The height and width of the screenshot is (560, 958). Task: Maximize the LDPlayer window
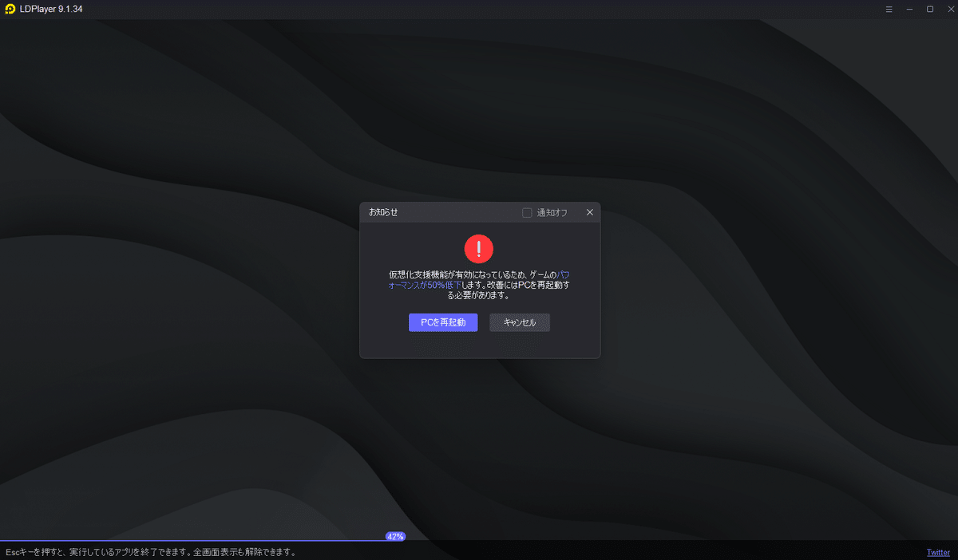point(930,9)
